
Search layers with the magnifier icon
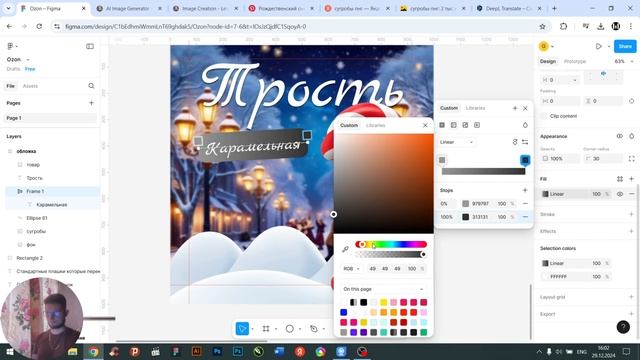91,86
